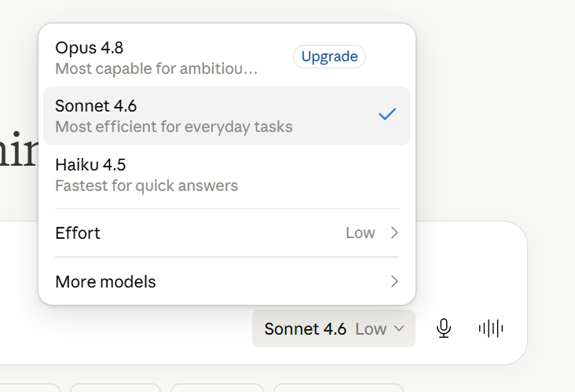575x392 pixels.
Task: Click "Fastest for quick answers" description
Action: (x=146, y=185)
